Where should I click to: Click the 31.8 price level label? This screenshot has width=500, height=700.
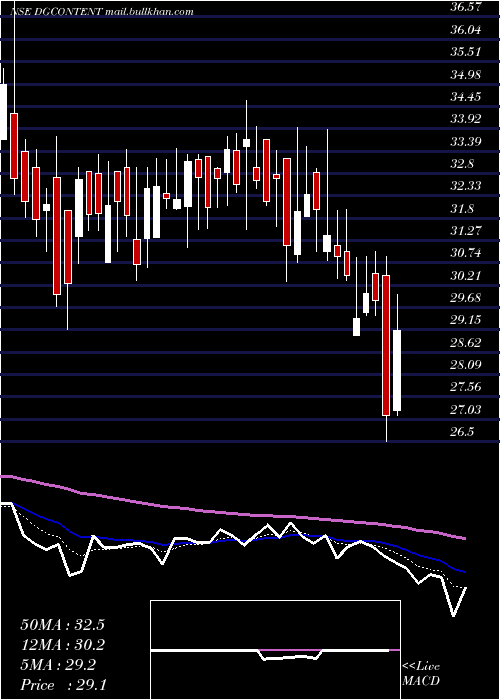pos(462,208)
